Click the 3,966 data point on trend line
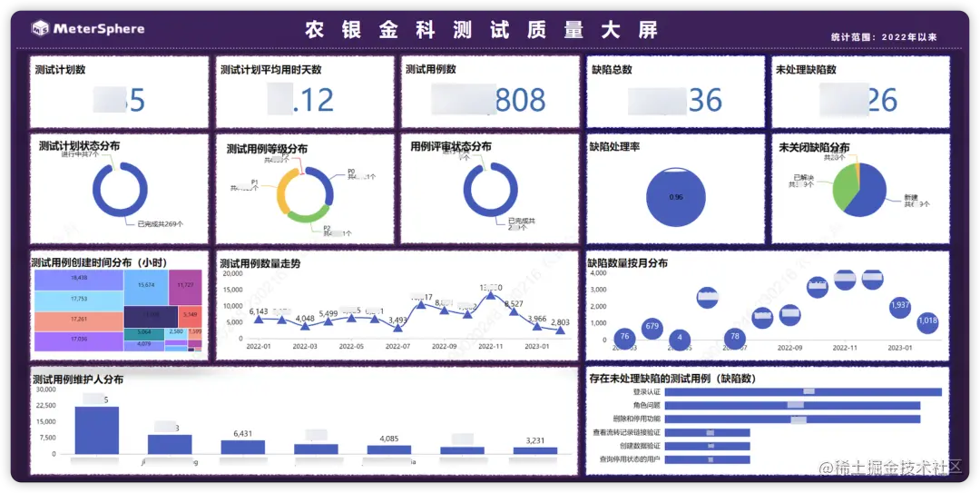The width and height of the screenshot is (980, 493). coord(537,326)
